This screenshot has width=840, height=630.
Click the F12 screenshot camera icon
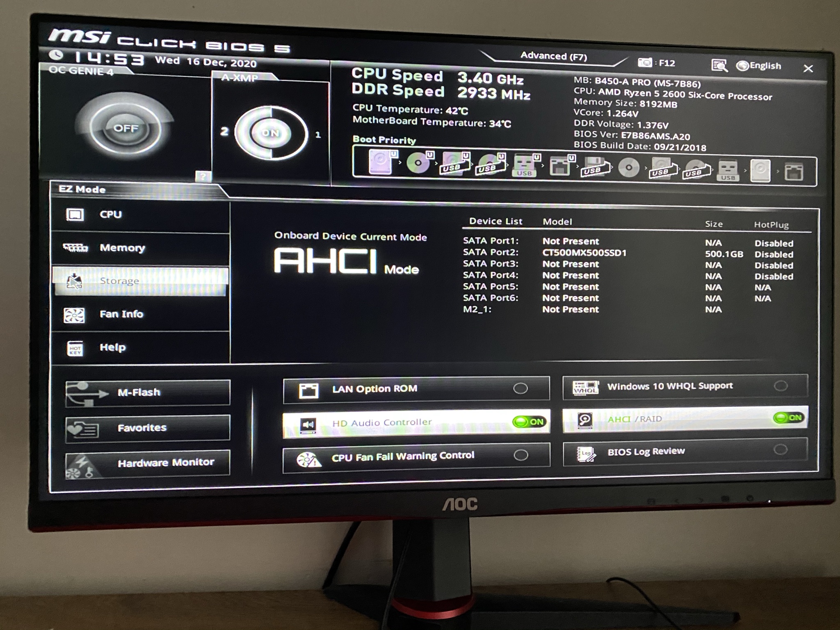(645, 62)
